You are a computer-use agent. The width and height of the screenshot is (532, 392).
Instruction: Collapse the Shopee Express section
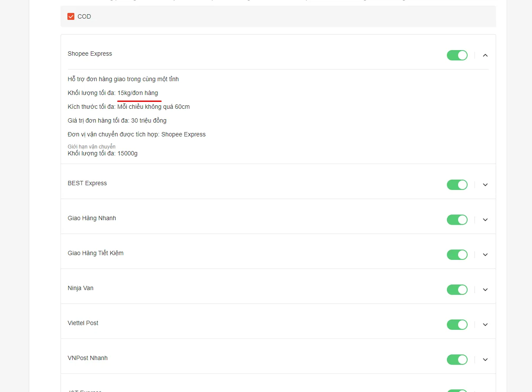click(485, 55)
